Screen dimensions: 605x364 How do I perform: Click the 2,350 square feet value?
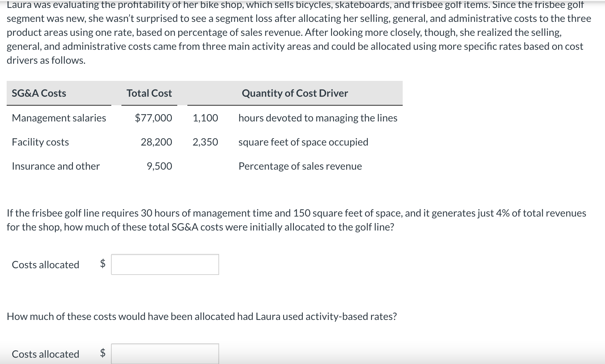pyautogui.click(x=205, y=142)
